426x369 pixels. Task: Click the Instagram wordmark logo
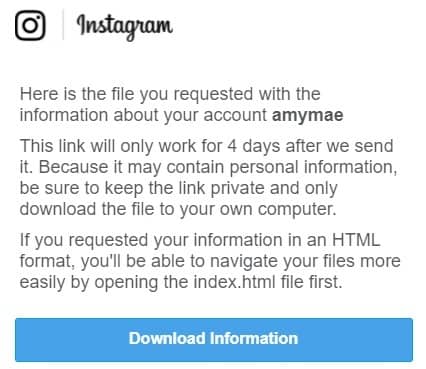pos(125,27)
